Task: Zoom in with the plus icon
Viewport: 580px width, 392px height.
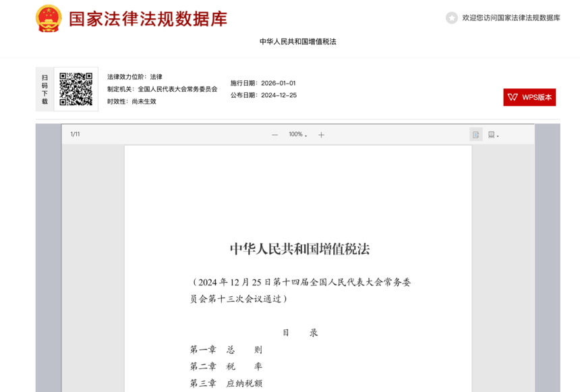Action: (x=321, y=135)
